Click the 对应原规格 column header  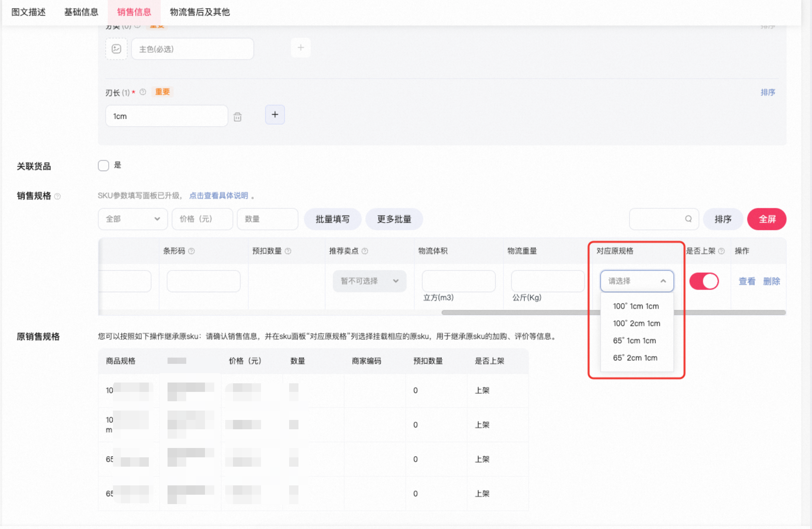615,251
